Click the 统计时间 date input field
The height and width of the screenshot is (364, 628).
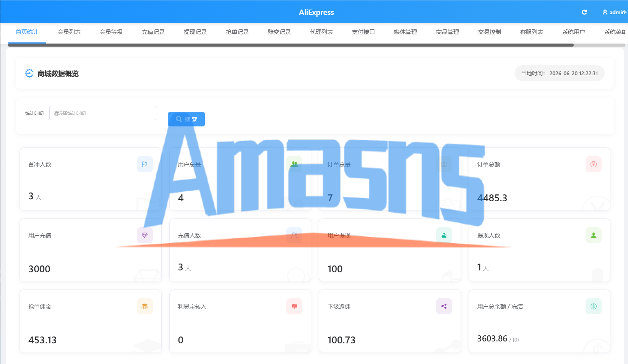[x=103, y=113]
